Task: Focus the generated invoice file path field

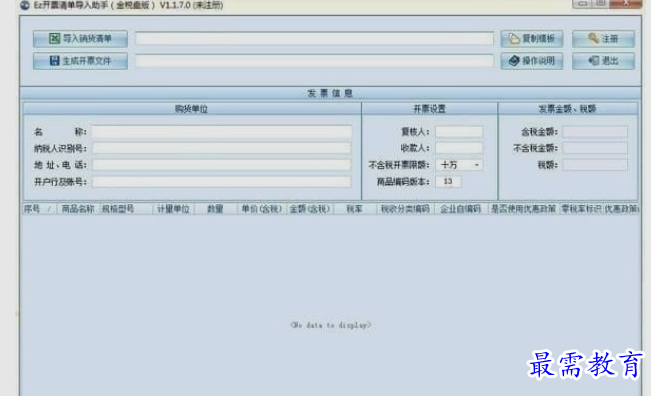Action: pos(314,61)
